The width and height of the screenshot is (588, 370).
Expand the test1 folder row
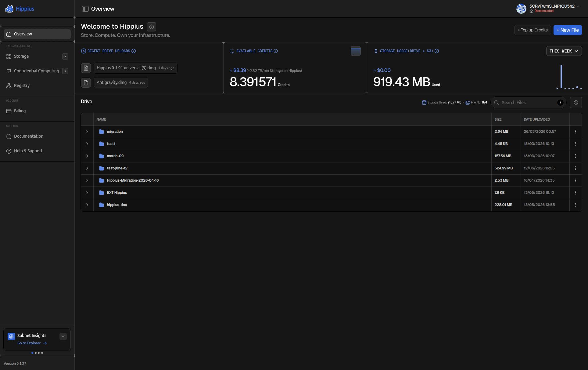(87, 144)
